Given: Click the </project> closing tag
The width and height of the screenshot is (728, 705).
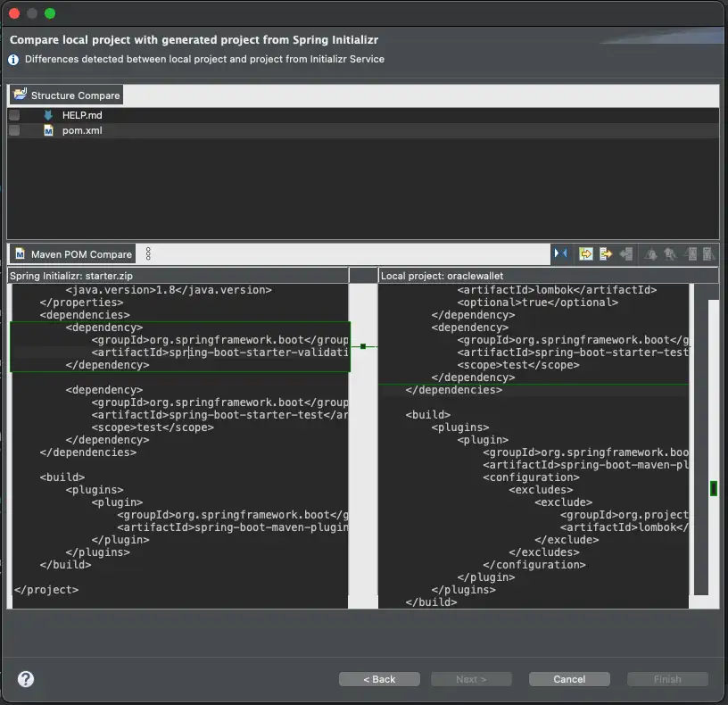Looking at the screenshot, I should click(46, 590).
